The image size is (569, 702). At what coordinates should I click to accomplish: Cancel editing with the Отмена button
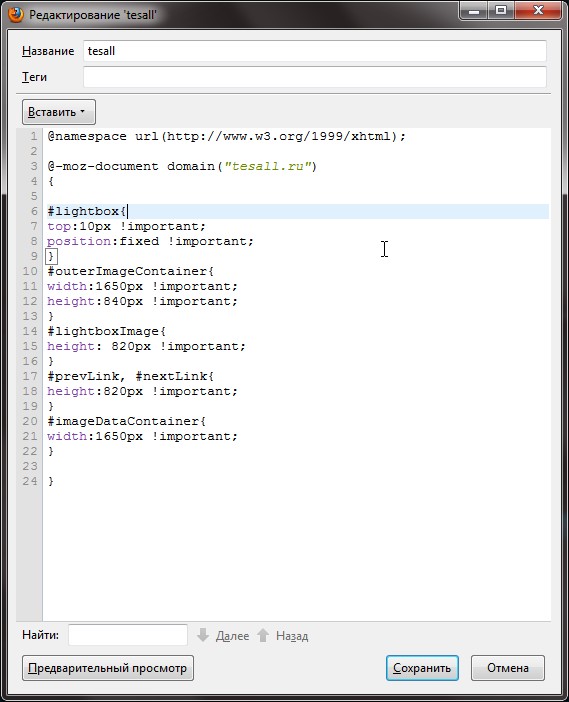click(508, 668)
